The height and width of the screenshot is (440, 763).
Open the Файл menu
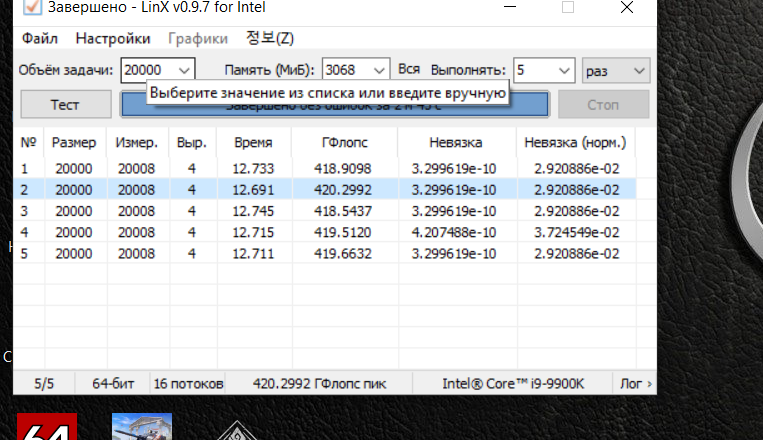(40, 38)
